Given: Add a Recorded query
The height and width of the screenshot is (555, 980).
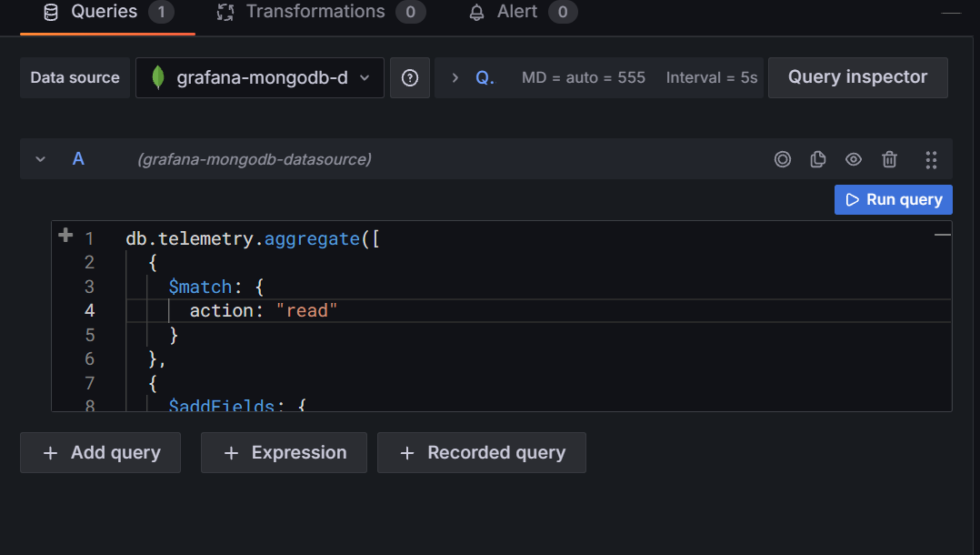Looking at the screenshot, I should (x=482, y=452).
